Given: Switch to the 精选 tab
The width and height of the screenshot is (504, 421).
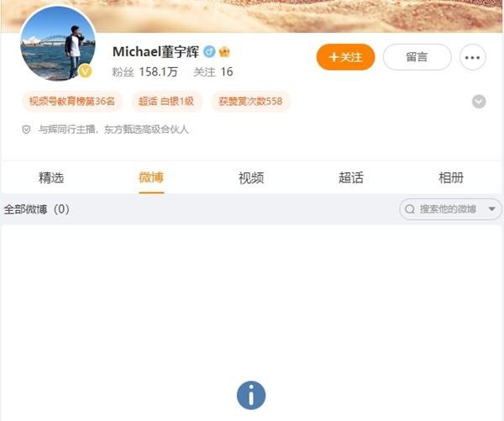Looking at the screenshot, I should pyautogui.click(x=51, y=177).
